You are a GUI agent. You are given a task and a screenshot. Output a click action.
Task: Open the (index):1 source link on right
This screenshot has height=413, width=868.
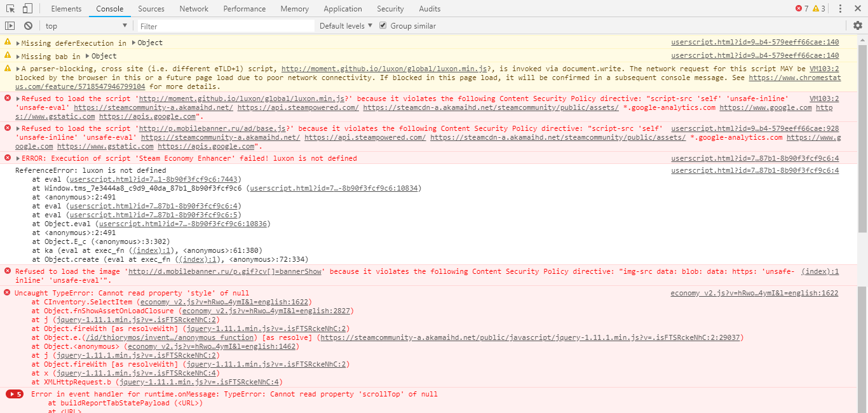click(820, 271)
